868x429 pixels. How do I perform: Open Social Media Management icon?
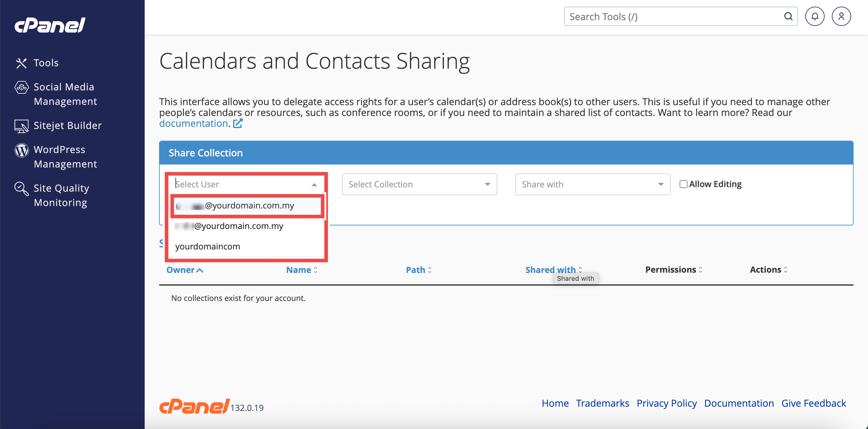click(x=21, y=87)
